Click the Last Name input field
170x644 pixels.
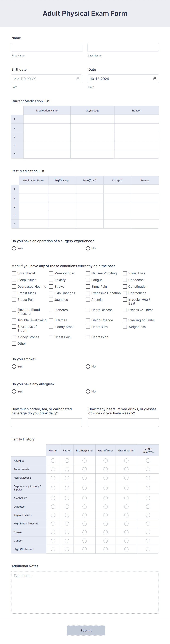coord(123,47)
